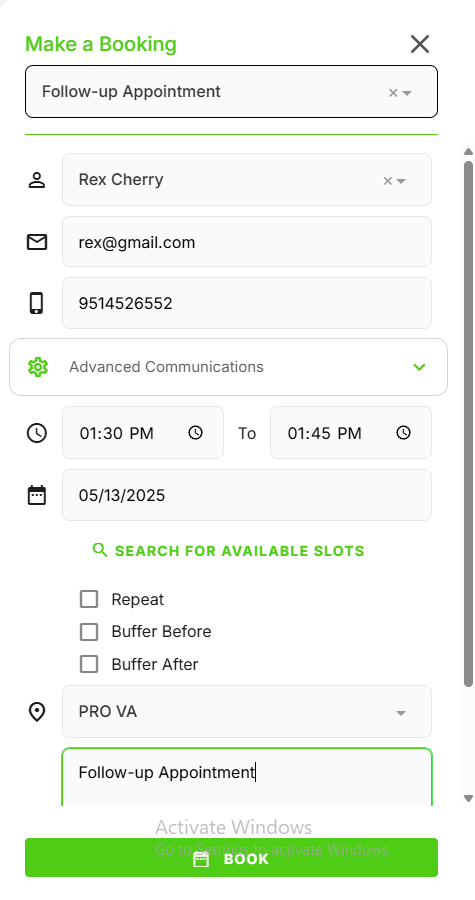Enable the Buffer After checkbox
Viewport: 475px width, 900px height.
tap(89, 664)
